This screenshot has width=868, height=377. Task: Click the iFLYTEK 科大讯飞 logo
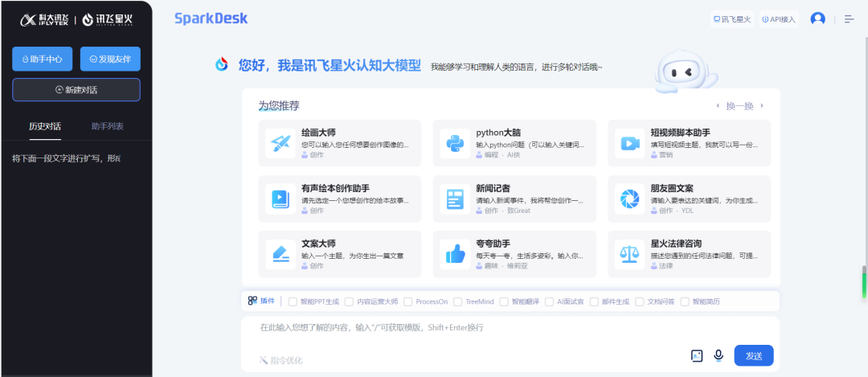pos(44,20)
